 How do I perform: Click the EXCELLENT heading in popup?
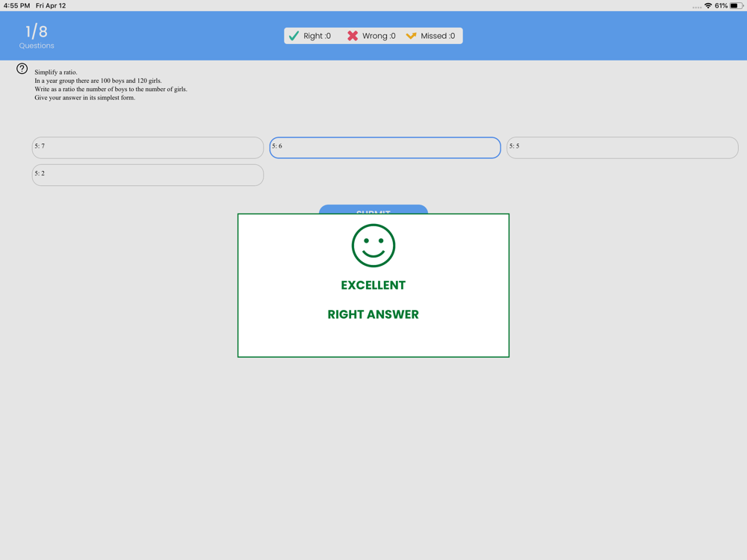(373, 285)
